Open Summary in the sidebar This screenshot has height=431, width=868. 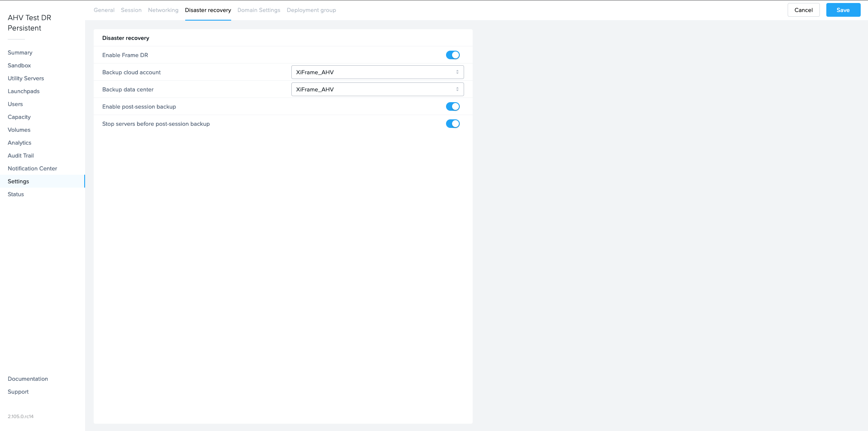[20, 53]
